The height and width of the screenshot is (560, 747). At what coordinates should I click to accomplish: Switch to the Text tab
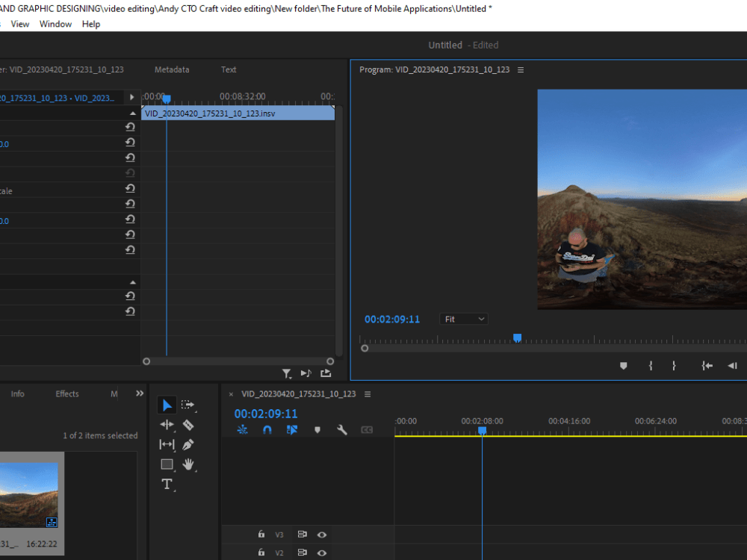tap(229, 69)
